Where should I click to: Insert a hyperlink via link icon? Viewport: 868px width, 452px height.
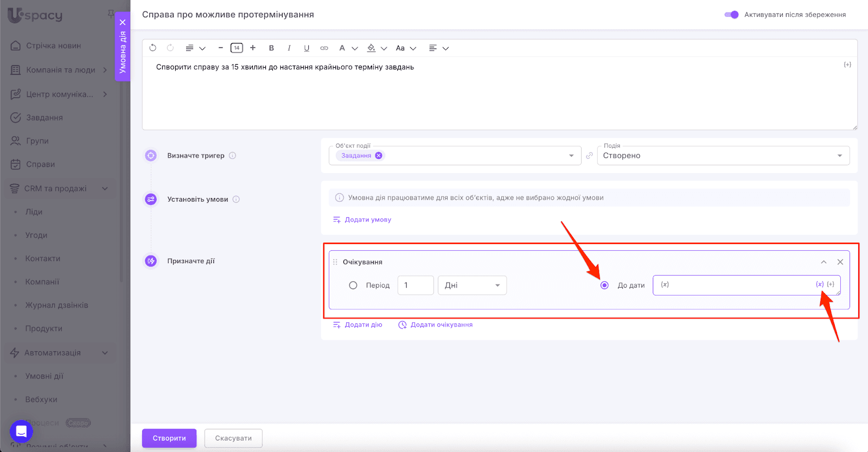coord(324,48)
